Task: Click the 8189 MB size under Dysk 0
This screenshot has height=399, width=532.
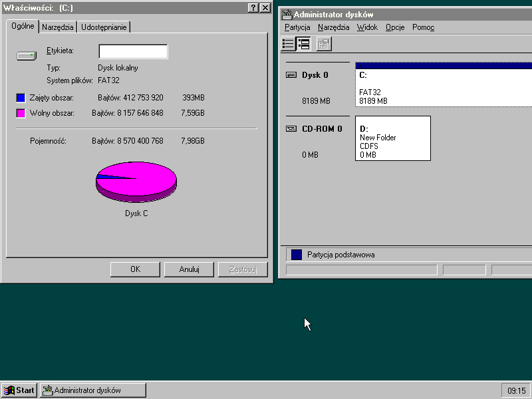Action: tap(316, 101)
